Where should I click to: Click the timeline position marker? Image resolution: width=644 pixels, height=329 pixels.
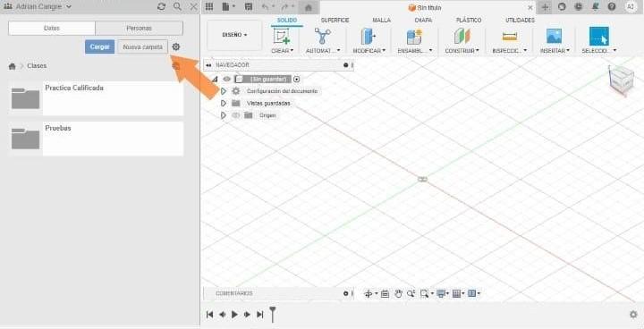click(x=272, y=314)
